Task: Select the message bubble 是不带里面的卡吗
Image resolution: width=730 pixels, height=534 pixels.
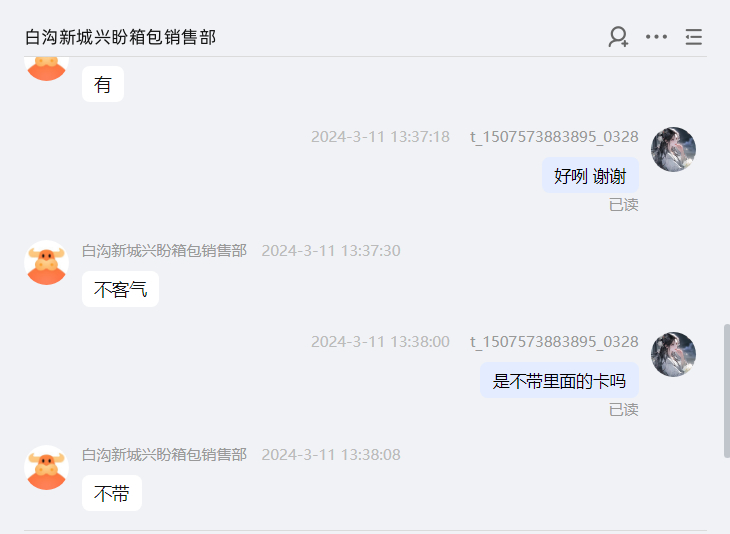Action: tap(559, 380)
